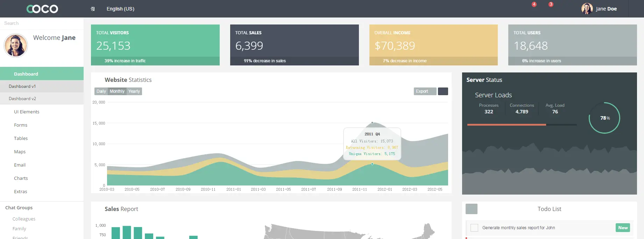The width and height of the screenshot is (644, 239).
Task: Check the Generate monthly sales report task
Action: (474, 228)
